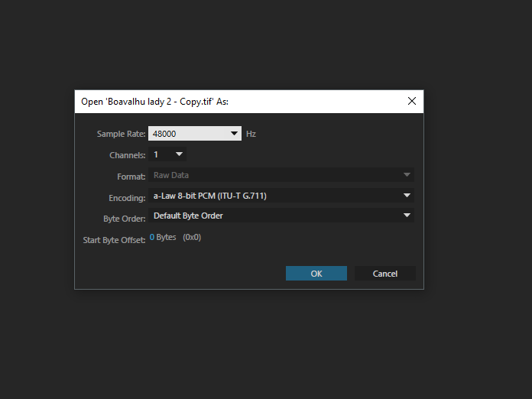Screen dimensions: 532x399
Task: Click the Start Byte Offset label
Action: click(x=114, y=240)
